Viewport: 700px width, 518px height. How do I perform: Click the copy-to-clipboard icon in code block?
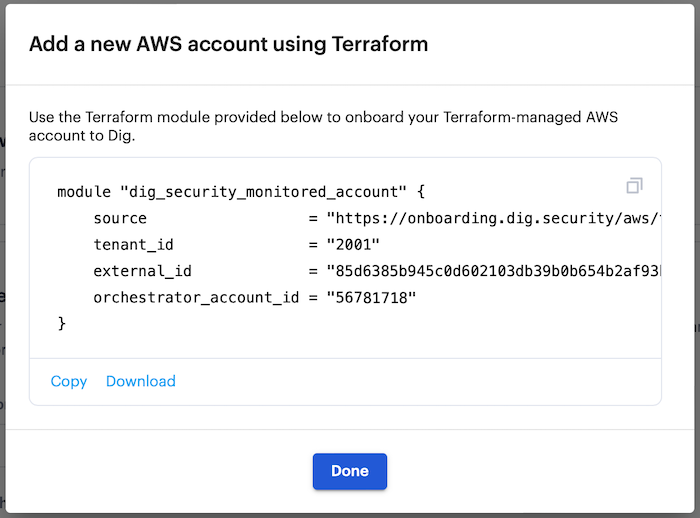click(x=634, y=185)
